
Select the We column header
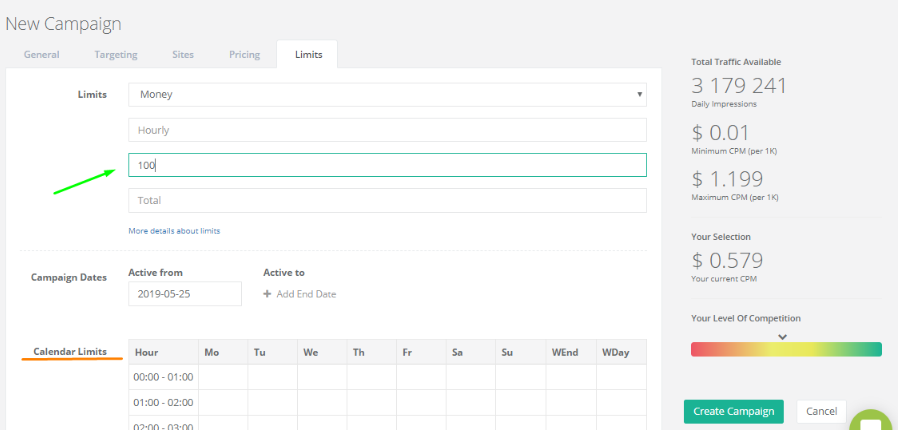322,352
